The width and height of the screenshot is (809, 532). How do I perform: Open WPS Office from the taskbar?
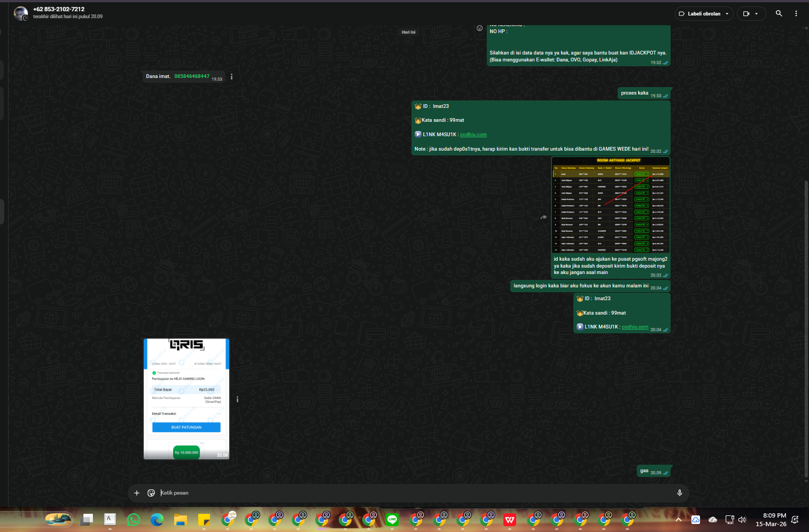tap(510, 519)
